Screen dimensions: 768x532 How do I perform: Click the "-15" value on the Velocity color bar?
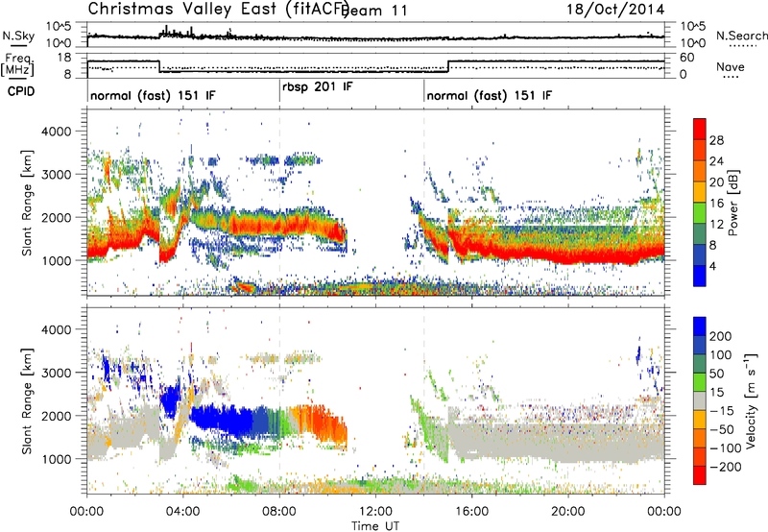tap(721, 410)
